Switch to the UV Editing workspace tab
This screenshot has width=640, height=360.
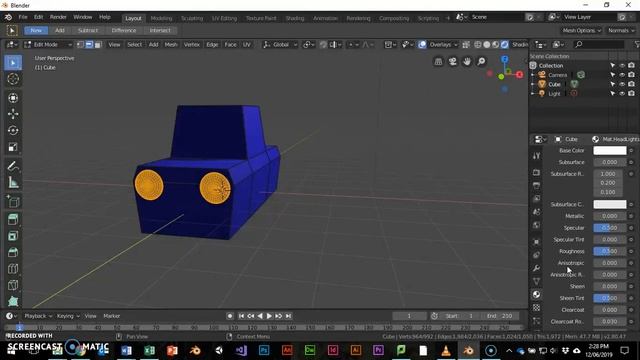224,18
